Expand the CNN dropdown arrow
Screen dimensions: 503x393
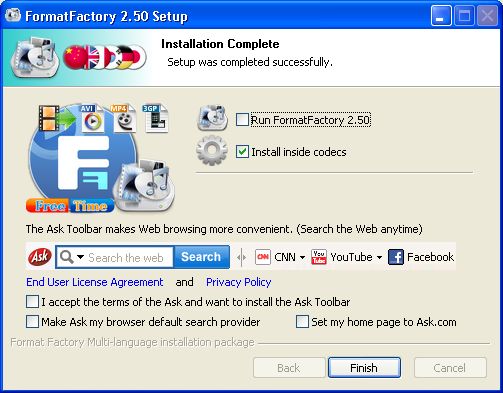[x=302, y=257]
